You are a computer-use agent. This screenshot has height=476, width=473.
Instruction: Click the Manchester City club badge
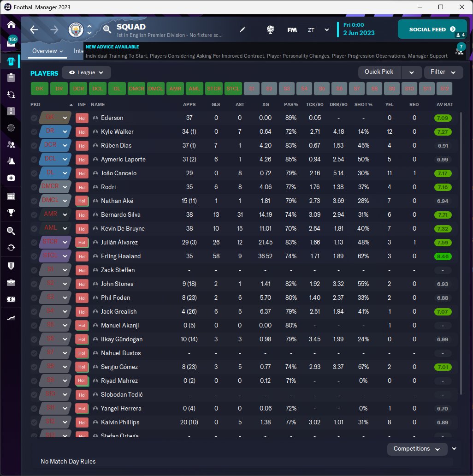click(76, 30)
